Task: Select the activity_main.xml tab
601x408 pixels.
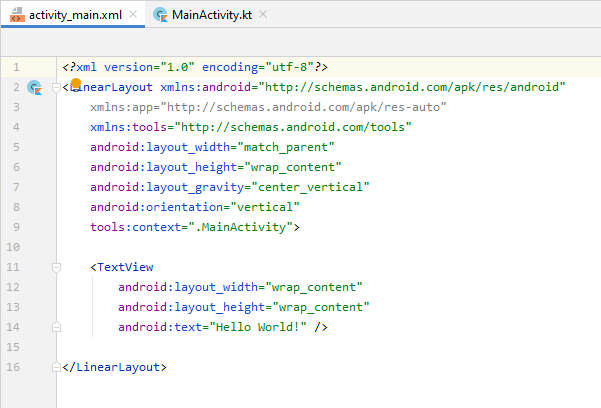Action: (x=73, y=15)
